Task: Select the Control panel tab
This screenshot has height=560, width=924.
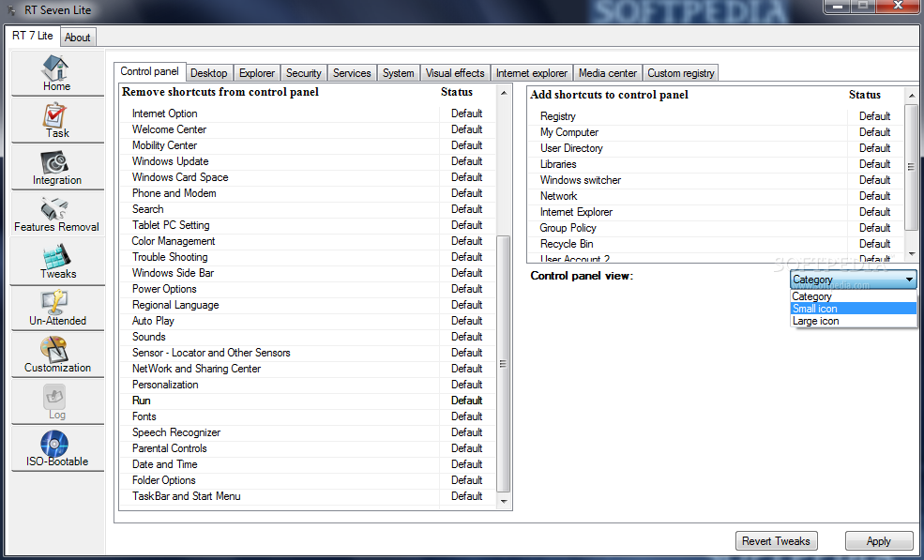Action: [x=150, y=71]
